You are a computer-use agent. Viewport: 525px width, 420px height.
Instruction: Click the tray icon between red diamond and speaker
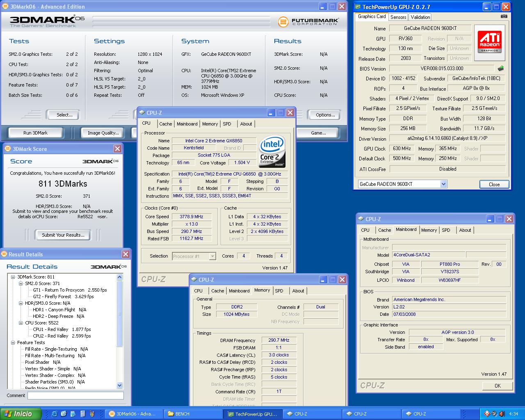point(494,414)
